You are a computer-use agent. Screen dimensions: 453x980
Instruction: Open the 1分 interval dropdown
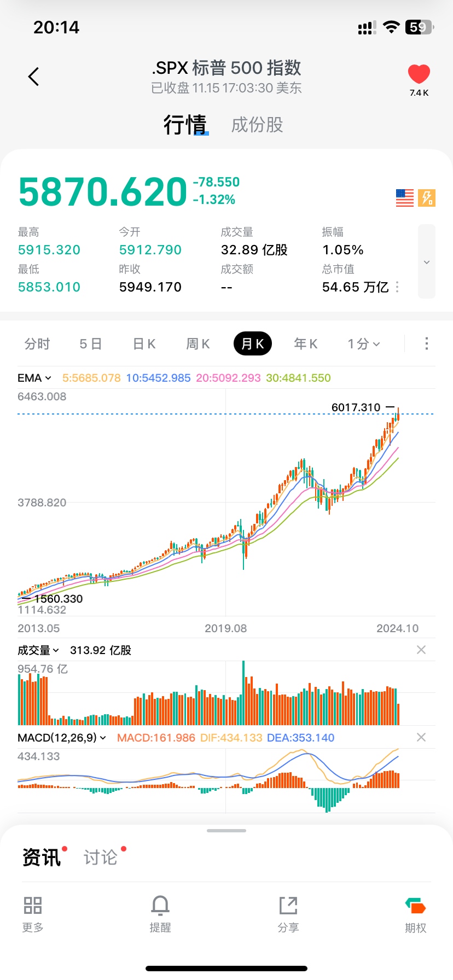364,344
